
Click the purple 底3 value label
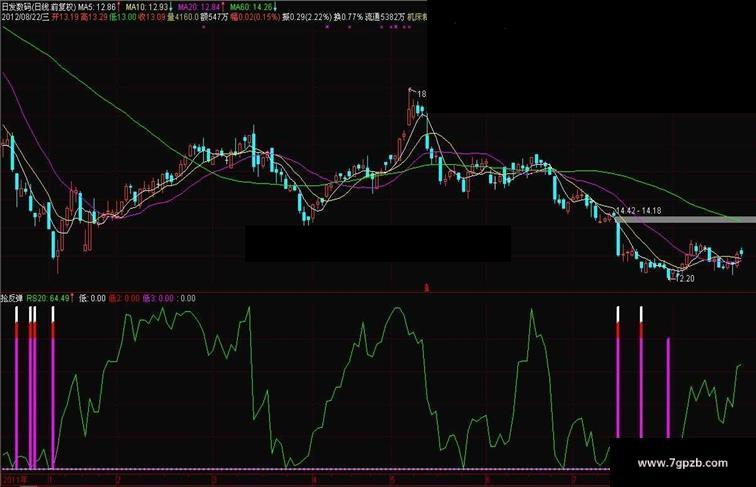[x=158, y=298]
